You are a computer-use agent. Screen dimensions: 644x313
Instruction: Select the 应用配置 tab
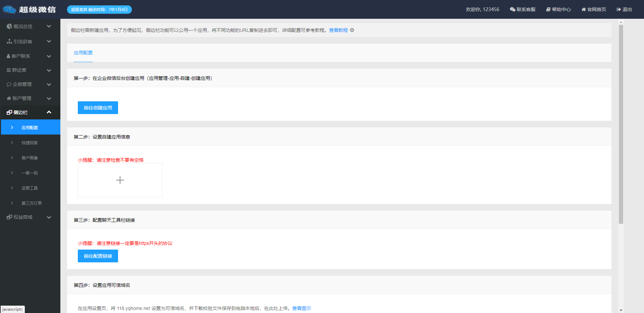pyautogui.click(x=83, y=53)
